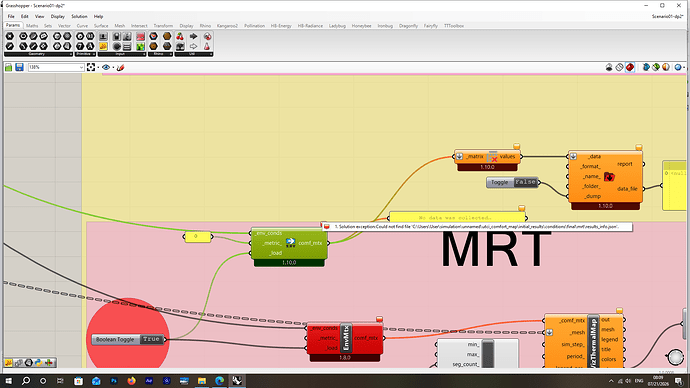Image resolution: width=690 pixels, height=388 pixels.
Task: Click the comf_mtx output of green component
Action: [310, 243]
